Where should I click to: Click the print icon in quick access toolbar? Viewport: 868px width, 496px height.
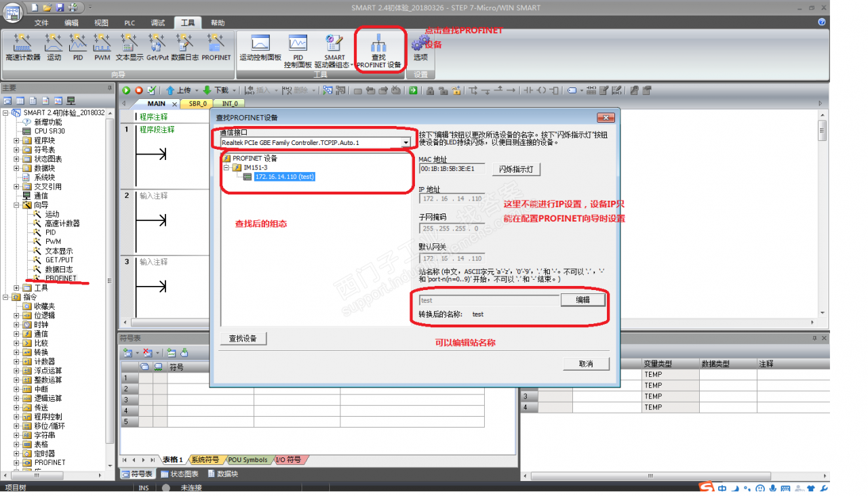[x=72, y=7]
